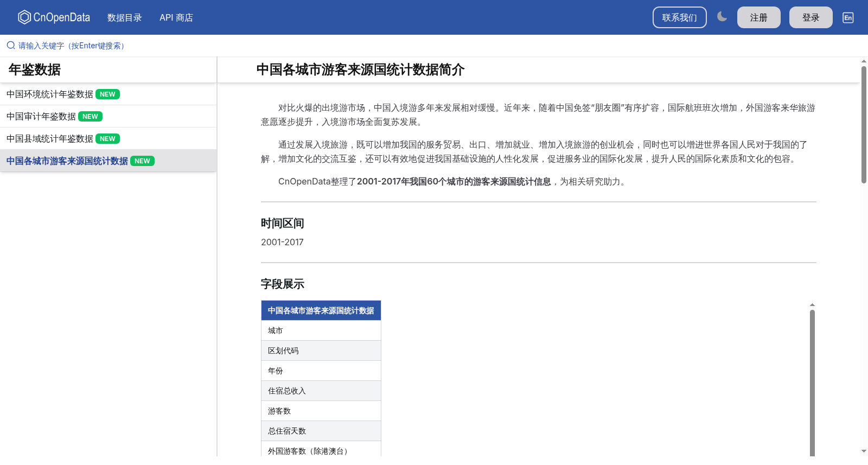Click NEW badge beside 中国审计年鉴数据

(90, 117)
